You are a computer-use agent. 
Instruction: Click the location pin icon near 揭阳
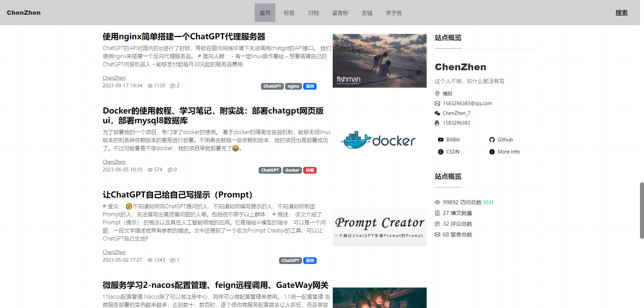tap(437, 94)
